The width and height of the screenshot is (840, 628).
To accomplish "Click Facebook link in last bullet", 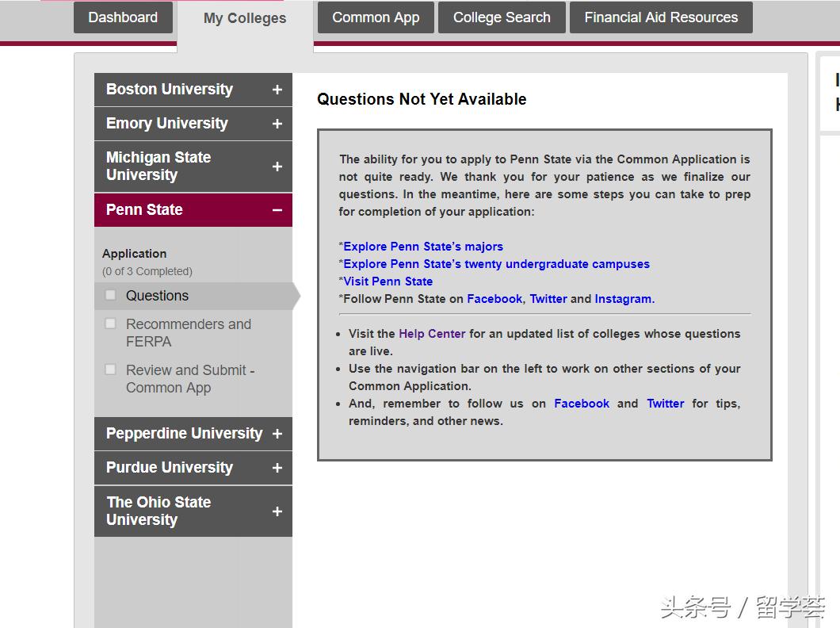I will pos(581,404).
